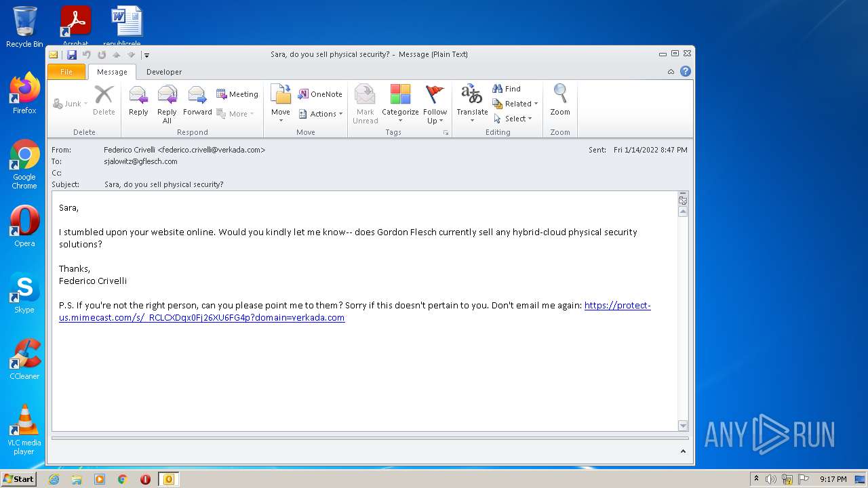Delete the message with the X icon
Screen dimensions: 868x488
point(104,100)
